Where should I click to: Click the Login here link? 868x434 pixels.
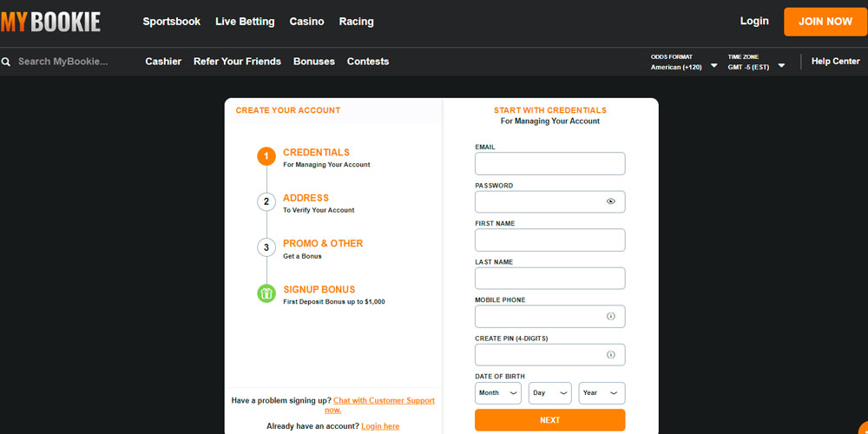tap(380, 426)
